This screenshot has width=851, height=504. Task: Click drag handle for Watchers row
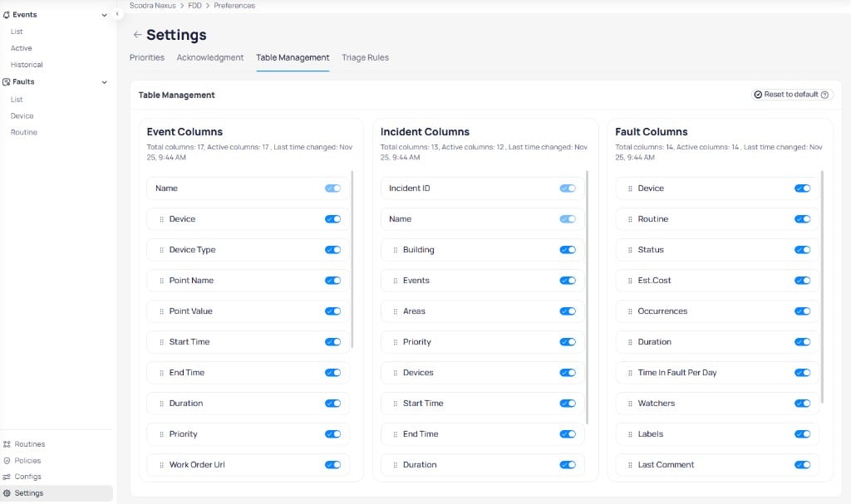point(630,404)
